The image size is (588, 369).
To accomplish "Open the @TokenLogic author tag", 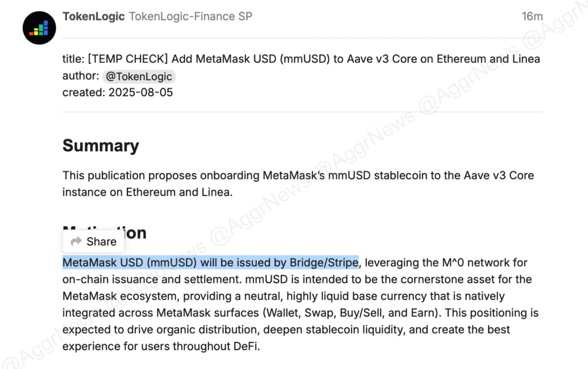I will [x=139, y=76].
